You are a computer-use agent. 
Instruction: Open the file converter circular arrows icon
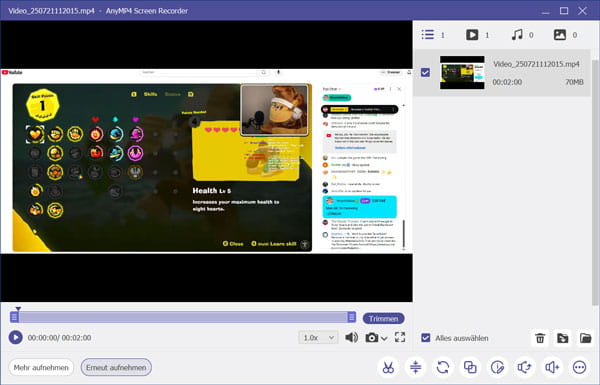click(443, 367)
